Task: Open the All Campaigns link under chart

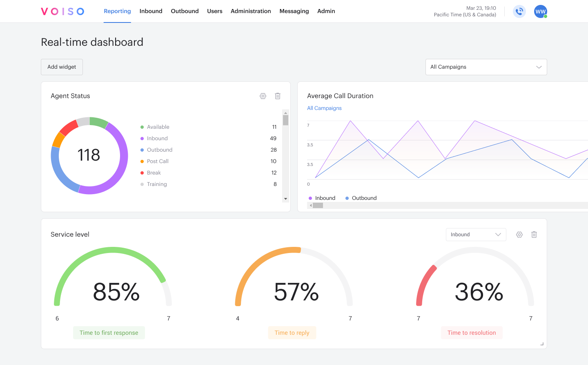Action: [324, 108]
